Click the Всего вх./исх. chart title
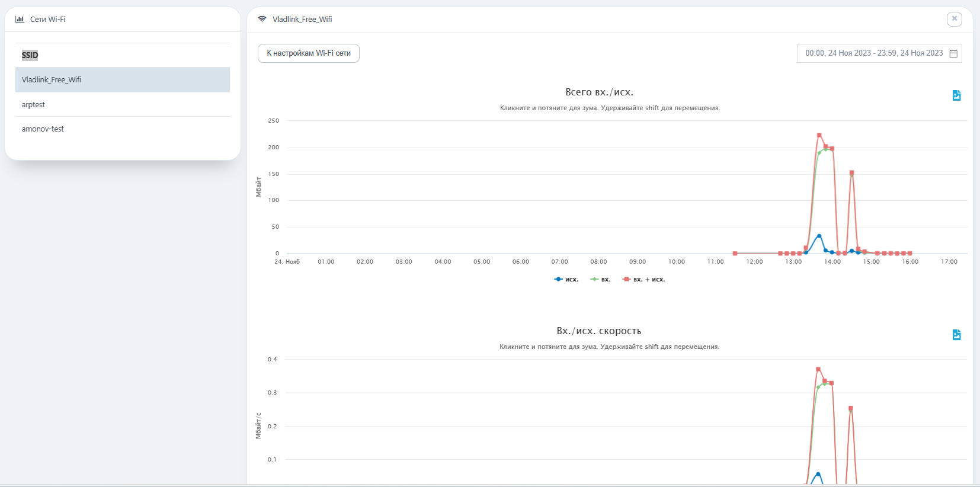980x487 pixels. point(600,92)
